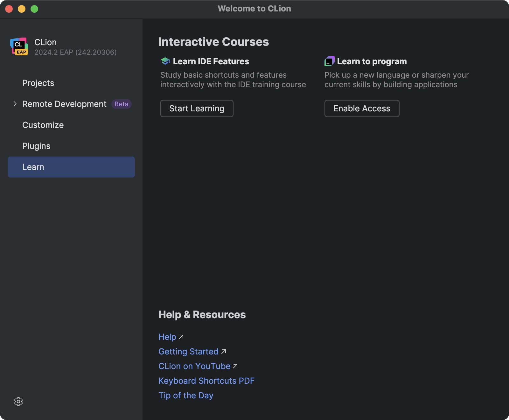
Task: Open the Keyboard Shortcuts PDF
Action: [x=206, y=381]
